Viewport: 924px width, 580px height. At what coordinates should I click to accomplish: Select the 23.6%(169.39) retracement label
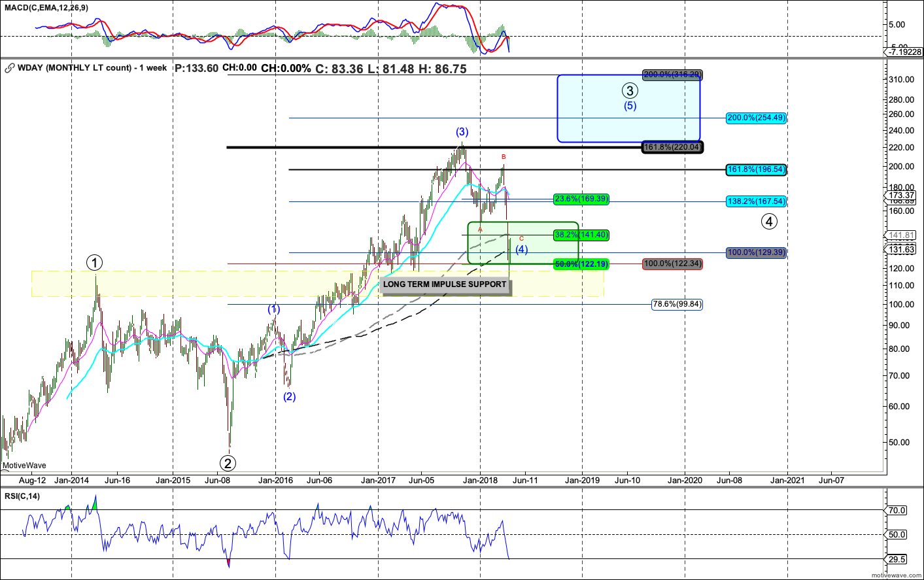[x=581, y=199]
